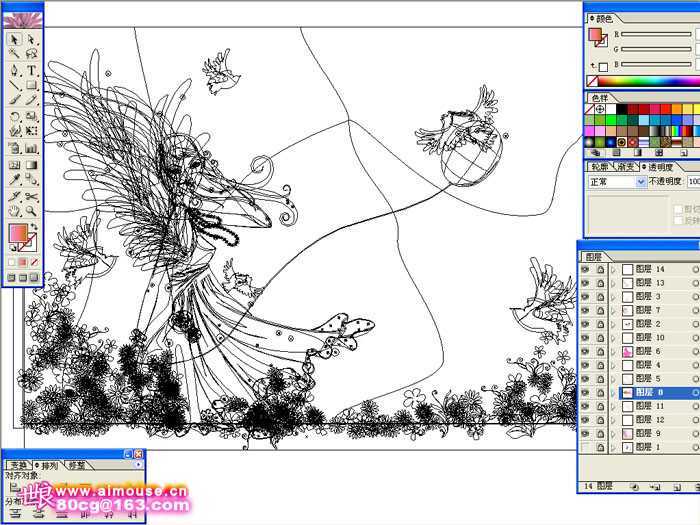Select the Mesh tool
This screenshot has height=525, width=700.
click(x=14, y=165)
